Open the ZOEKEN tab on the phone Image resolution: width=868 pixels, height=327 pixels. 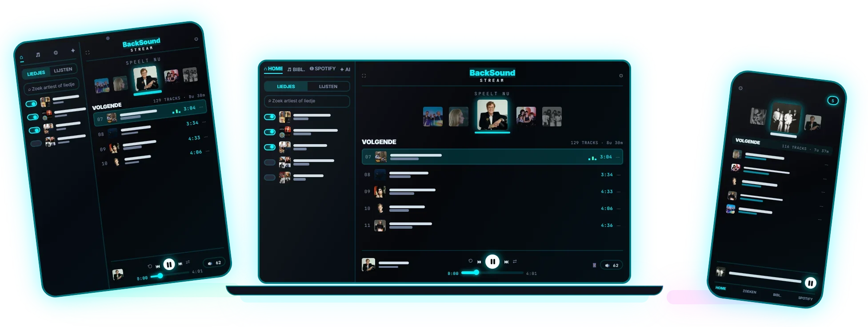click(x=749, y=292)
